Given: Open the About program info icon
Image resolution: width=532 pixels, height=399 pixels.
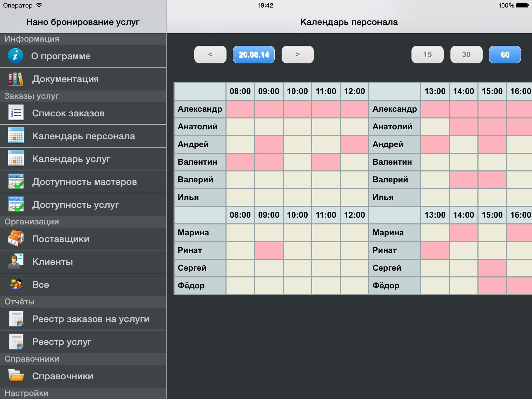Looking at the screenshot, I should [x=16, y=56].
